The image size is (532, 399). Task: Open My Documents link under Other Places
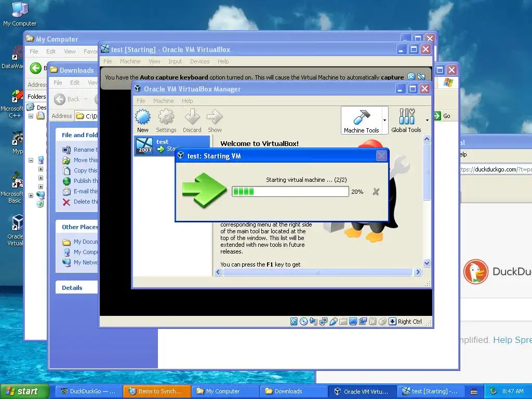(x=80, y=242)
